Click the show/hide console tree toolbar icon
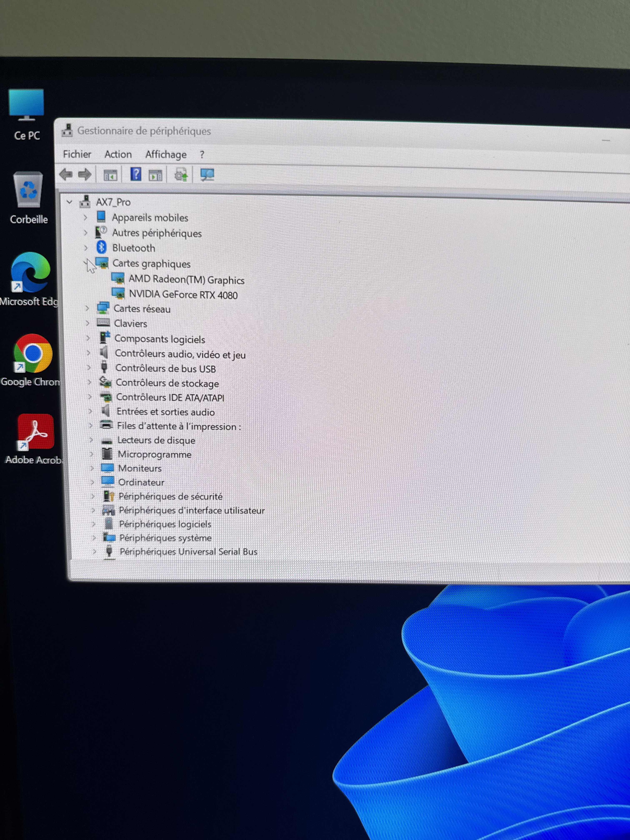 pos(110,175)
